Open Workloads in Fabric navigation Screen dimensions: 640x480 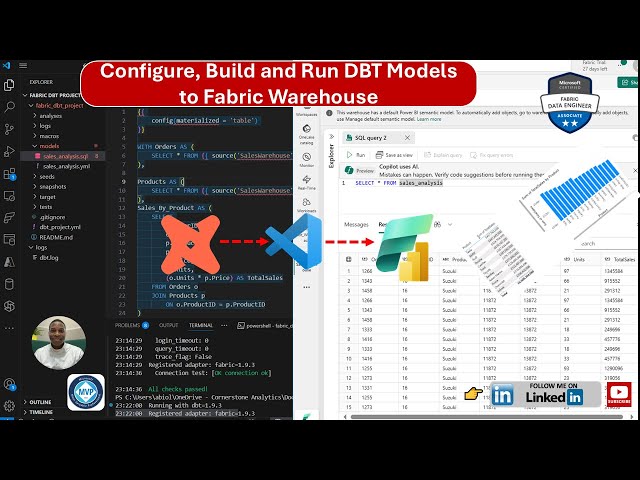pos(307,205)
